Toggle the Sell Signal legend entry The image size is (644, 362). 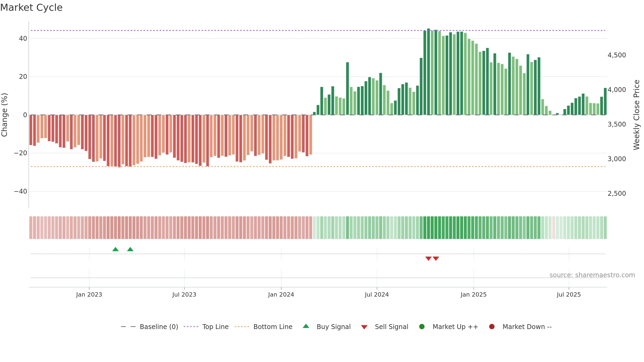(x=385, y=327)
